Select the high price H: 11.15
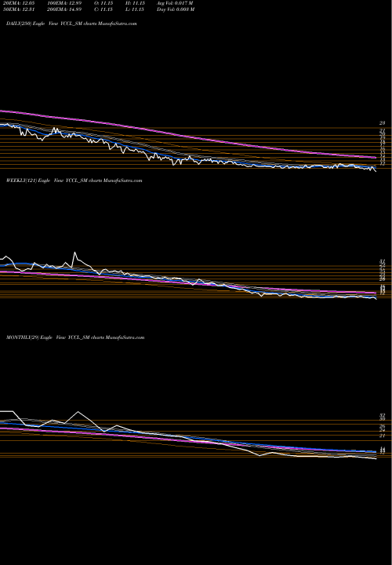This screenshot has width=392, height=565. pyautogui.click(x=136, y=3)
